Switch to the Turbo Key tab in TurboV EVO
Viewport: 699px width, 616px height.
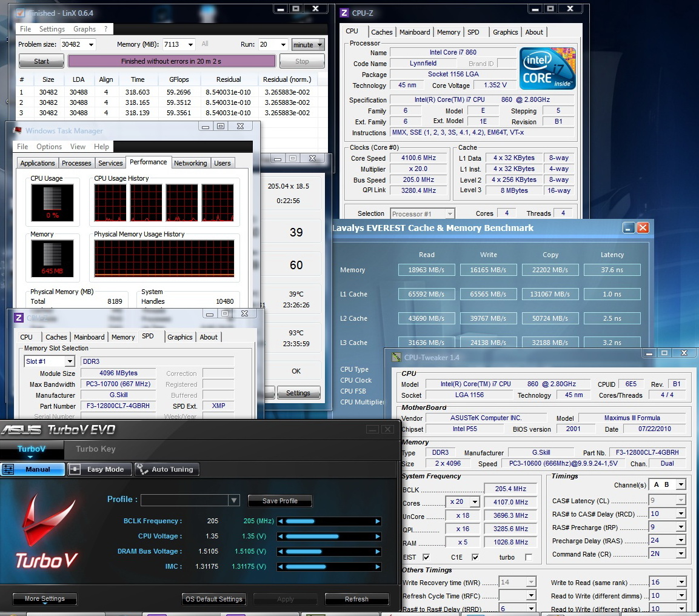tap(95, 449)
